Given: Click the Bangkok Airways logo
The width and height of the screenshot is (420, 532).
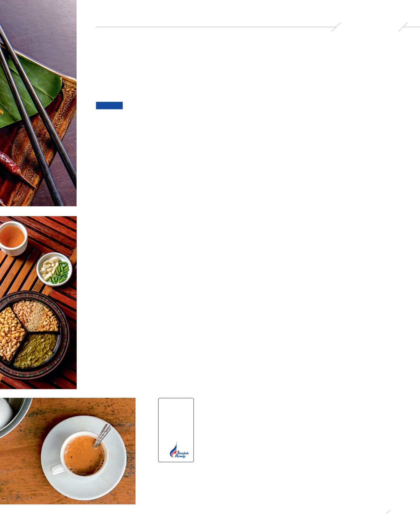Looking at the screenshot, I should 179,450.
